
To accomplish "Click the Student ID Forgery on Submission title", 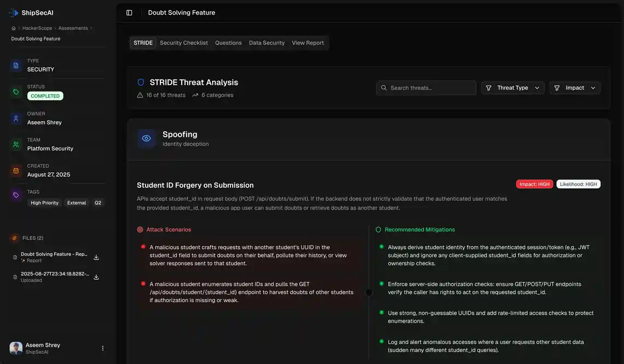I will point(195,186).
